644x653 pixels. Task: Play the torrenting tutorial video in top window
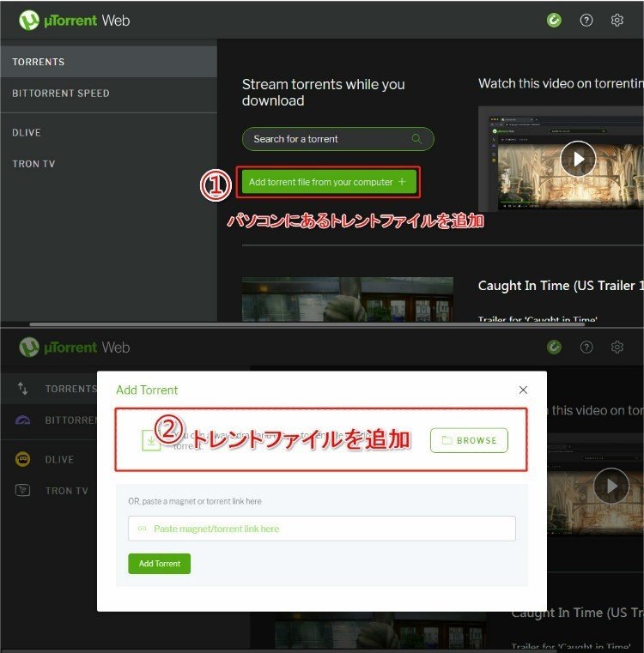tap(578, 159)
